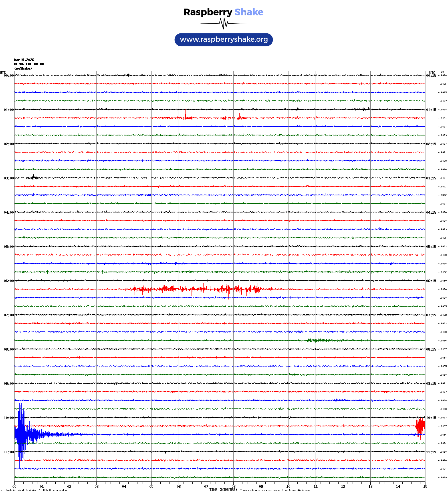Click the seismic waveform icon under the logo
The image size is (448, 494).
[x=223, y=23]
